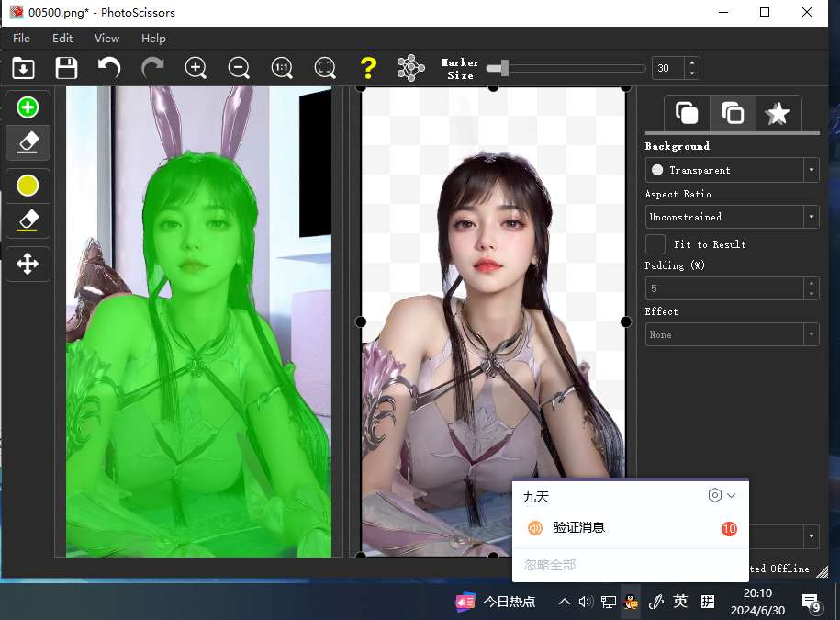This screenshot has width=840, height=620.
Task: Undo the last action
Action: [x=109, y=68]
